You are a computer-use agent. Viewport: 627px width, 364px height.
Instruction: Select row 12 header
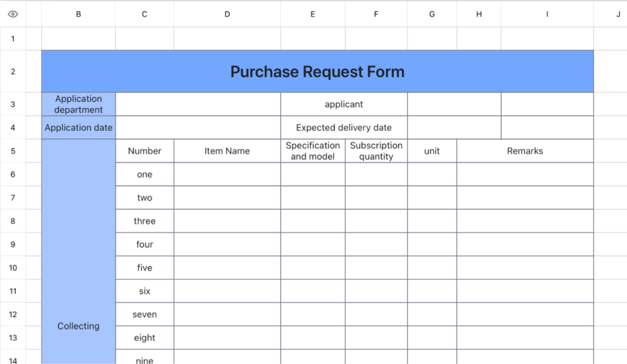point(13,314)
